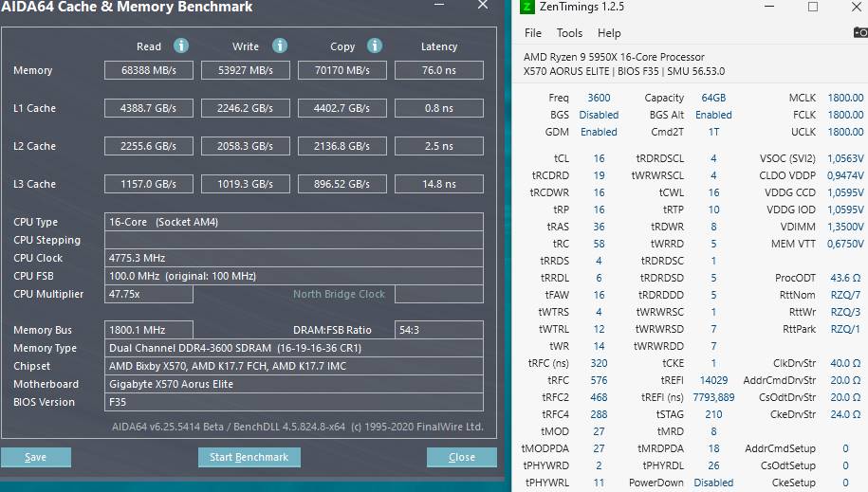Select the Memory Latency 76.0 ns field
The height and width of the screenshot is (492, 868).
[439, 70]
